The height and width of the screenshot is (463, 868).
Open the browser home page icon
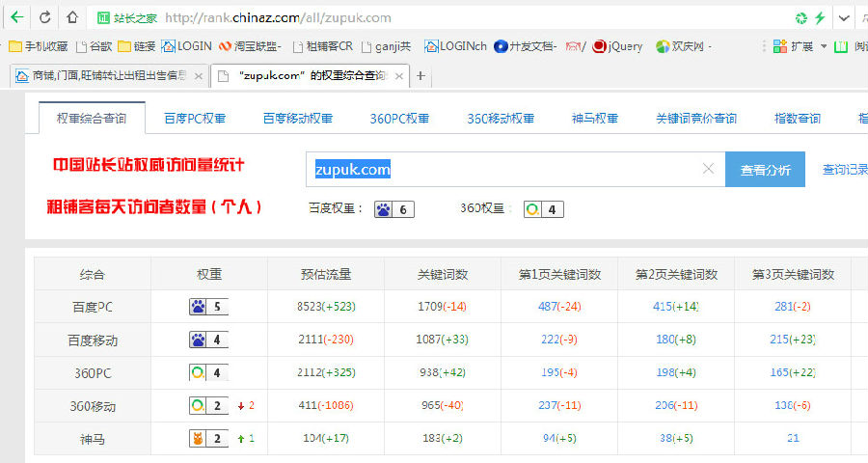72,17
